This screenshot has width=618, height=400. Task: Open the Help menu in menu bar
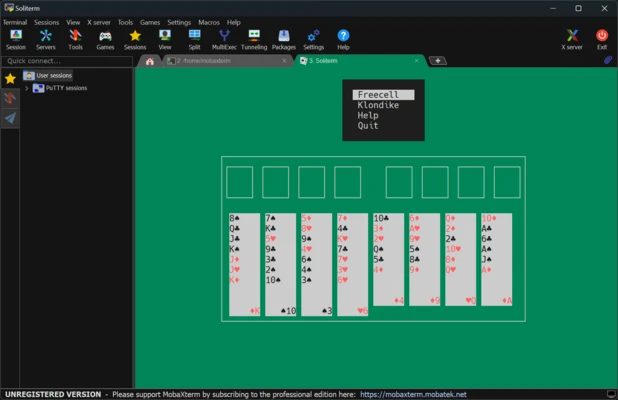pos(234,22)
